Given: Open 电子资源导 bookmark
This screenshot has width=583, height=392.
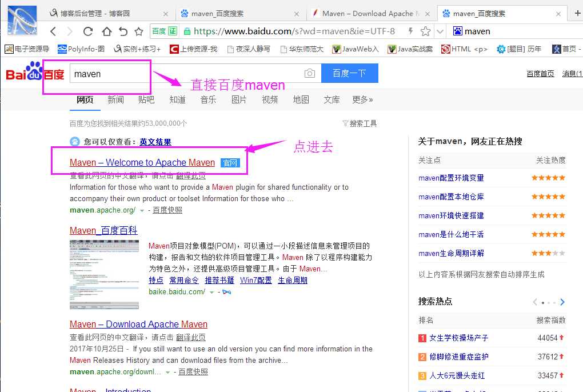Looking at the screenshot, I should click(27, 49).
